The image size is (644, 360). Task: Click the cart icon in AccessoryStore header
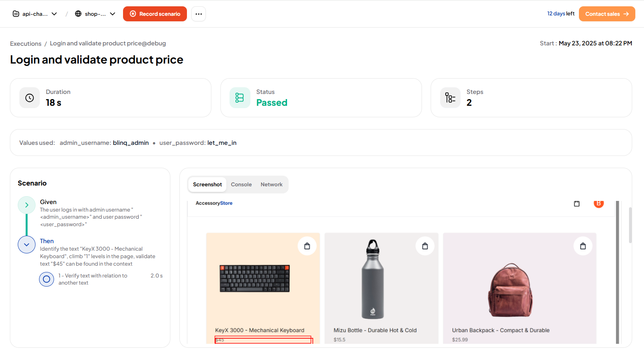577,204
